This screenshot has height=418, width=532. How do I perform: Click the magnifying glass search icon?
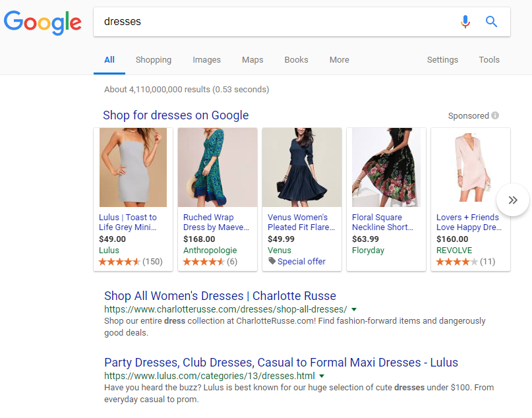point(491,22)
